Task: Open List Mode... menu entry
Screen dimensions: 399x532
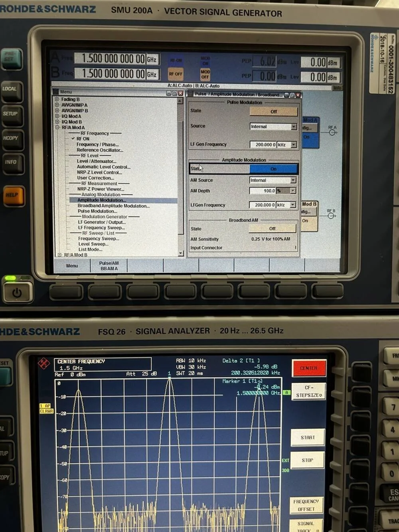Action: [x=90, y=249]
